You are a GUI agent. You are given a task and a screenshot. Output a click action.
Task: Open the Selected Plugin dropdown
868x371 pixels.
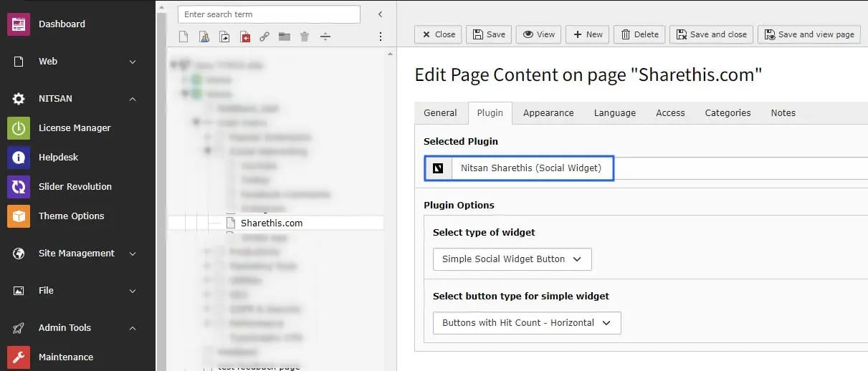pos(646,168)
